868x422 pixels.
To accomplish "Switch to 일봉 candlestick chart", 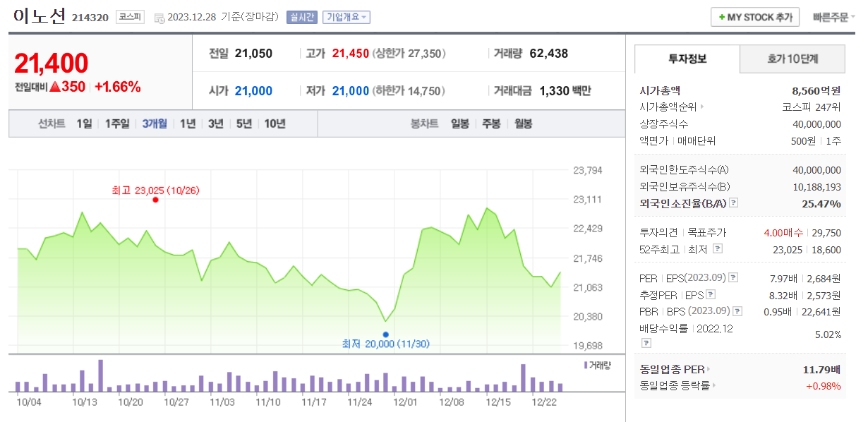I will (460, 123).
